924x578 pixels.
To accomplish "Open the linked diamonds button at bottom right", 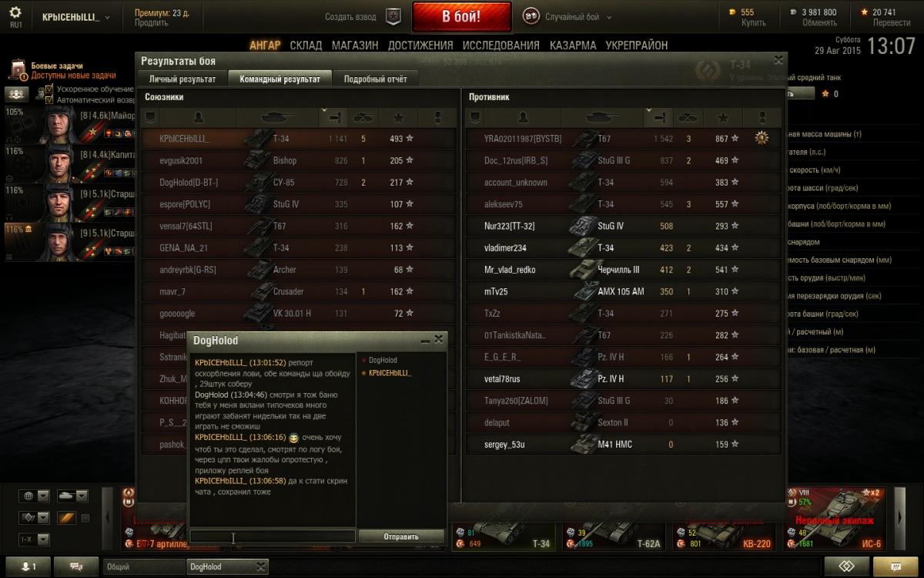I will [847, 566].
